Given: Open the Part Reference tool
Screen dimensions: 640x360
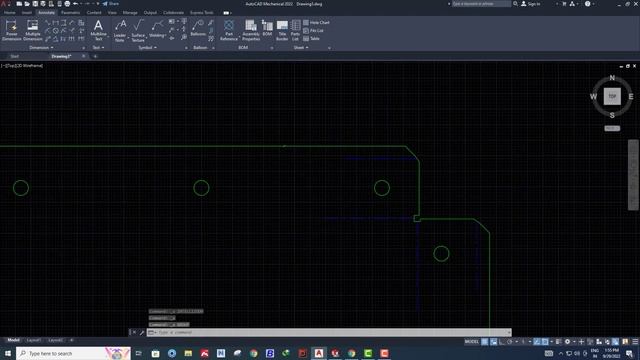Looking at the screenshot, I should tap(229, 30).
